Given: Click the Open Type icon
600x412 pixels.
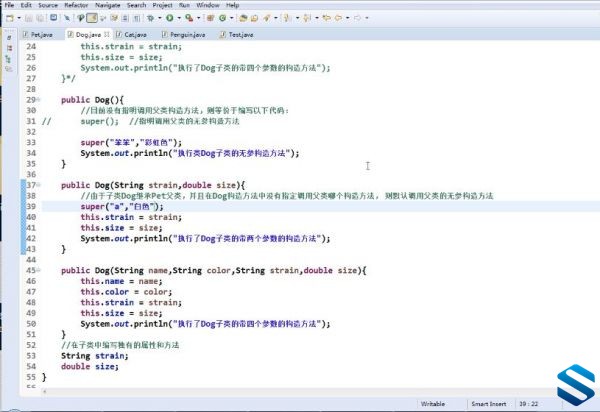Looking at the screenshot, I should 243,18.
